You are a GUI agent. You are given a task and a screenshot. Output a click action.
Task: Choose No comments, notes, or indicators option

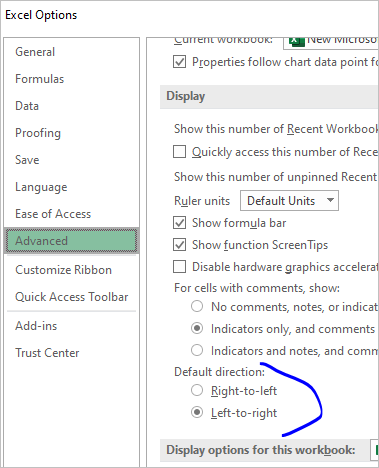tap(197, 306)
